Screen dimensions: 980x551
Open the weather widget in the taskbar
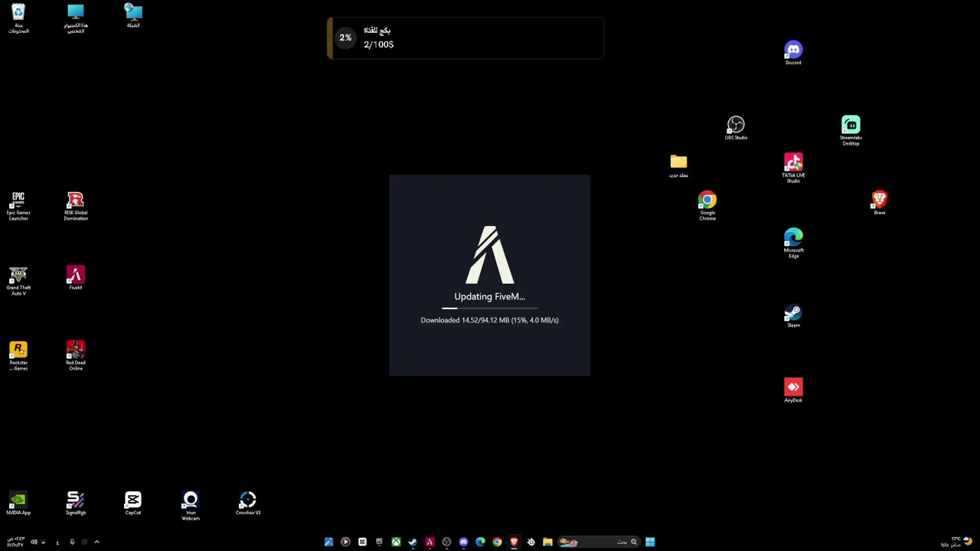point(957,542)
